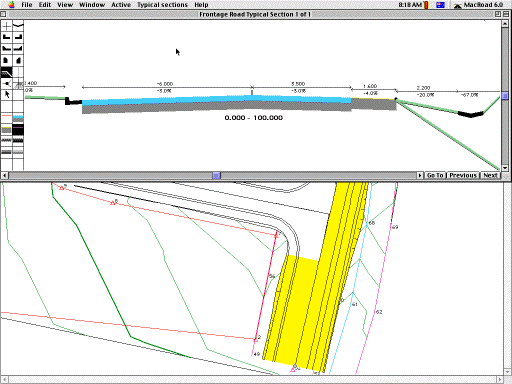Open the Active menu
The width and height of the screenshot is (512, 384).
coord(121,5)
